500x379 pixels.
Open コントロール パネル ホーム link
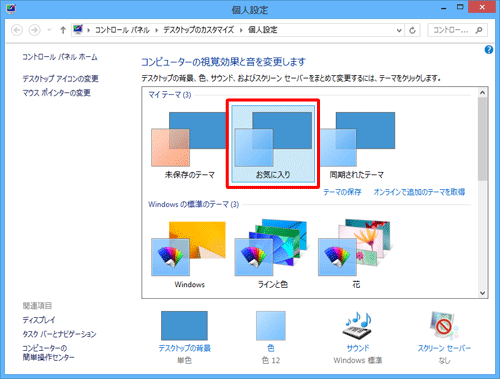click(60, 57)
